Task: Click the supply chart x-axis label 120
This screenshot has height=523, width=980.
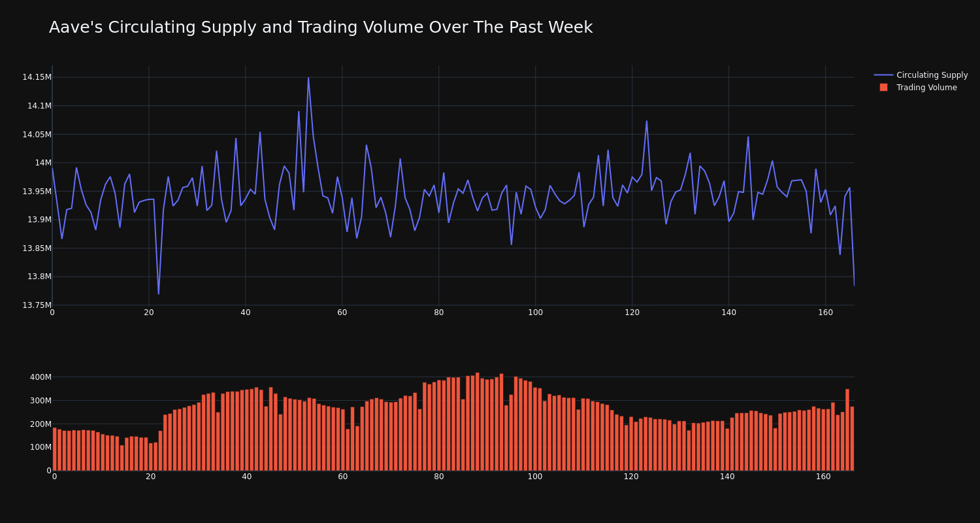Action: point(632,312)
